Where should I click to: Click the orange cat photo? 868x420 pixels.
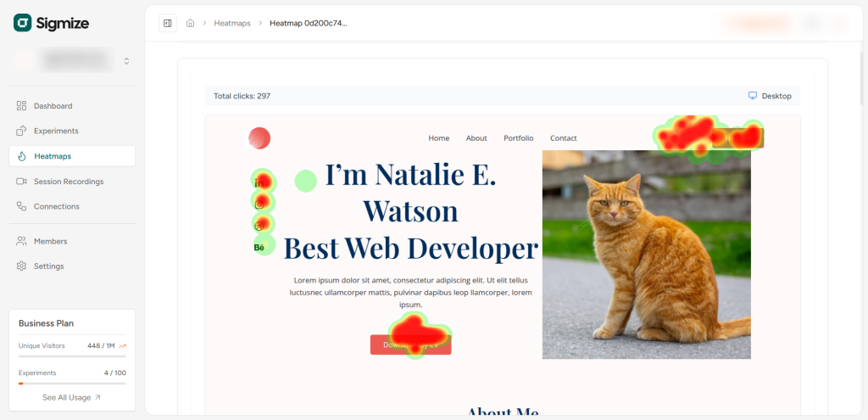point(647,255)
